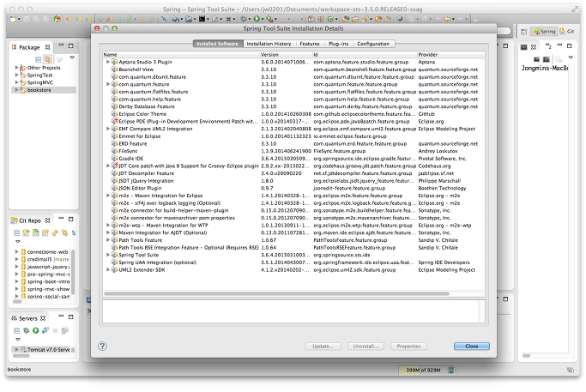Click the globe web browser icon in toolbar
This screenshot has width=586, height=392.
(x=400, y=19)
